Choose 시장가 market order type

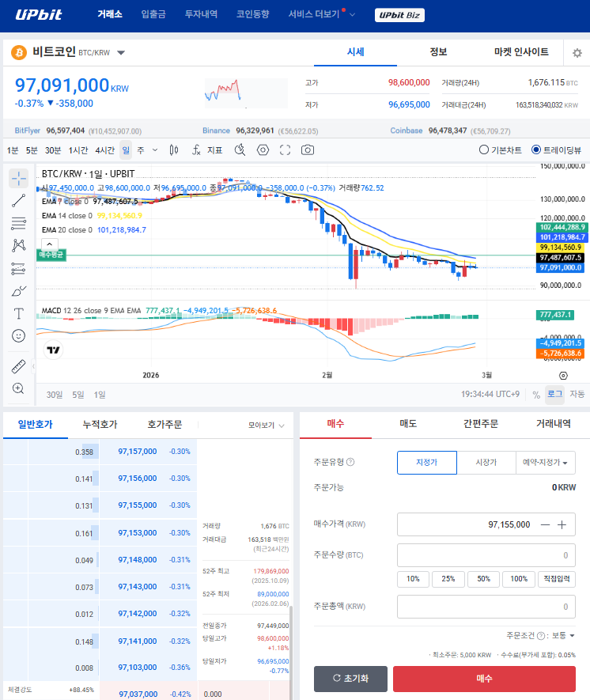point(486,463)
